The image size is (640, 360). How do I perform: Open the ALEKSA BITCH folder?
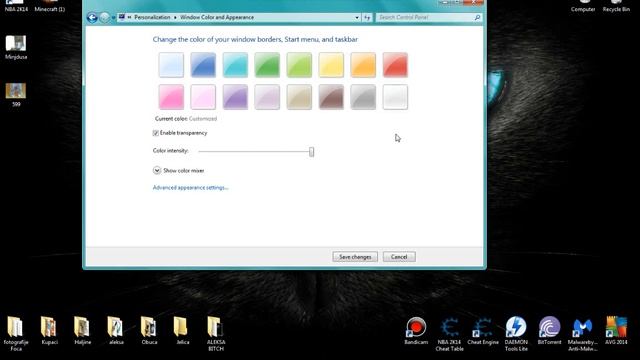216,334
